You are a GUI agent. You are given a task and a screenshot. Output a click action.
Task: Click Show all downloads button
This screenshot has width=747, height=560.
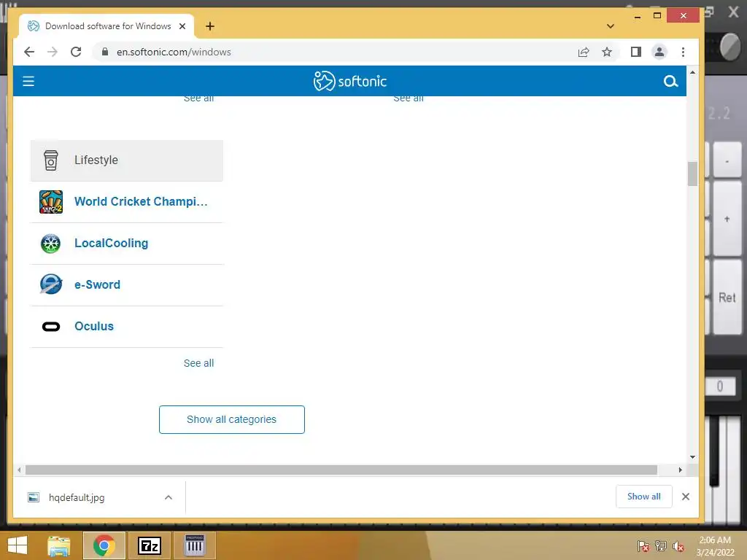(643, 497)
